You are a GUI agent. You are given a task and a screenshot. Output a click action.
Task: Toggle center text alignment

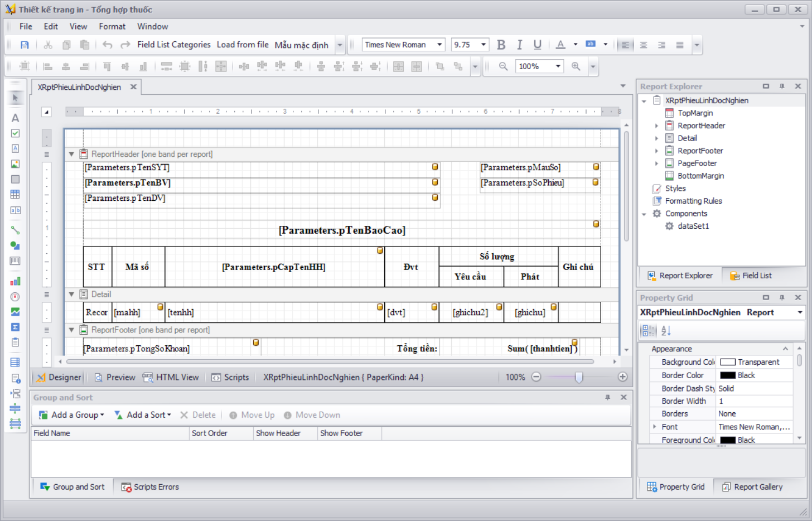(x=644, y=45)
